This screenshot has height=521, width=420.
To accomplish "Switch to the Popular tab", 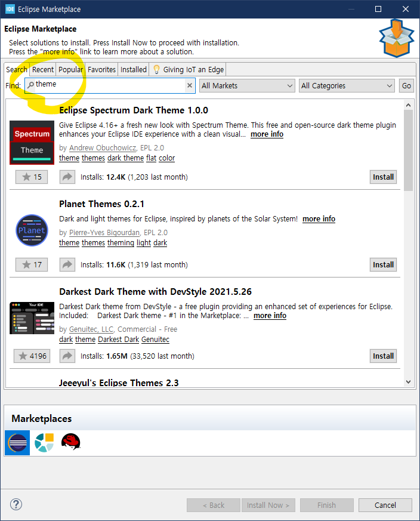I will click(x=70, y=69).
